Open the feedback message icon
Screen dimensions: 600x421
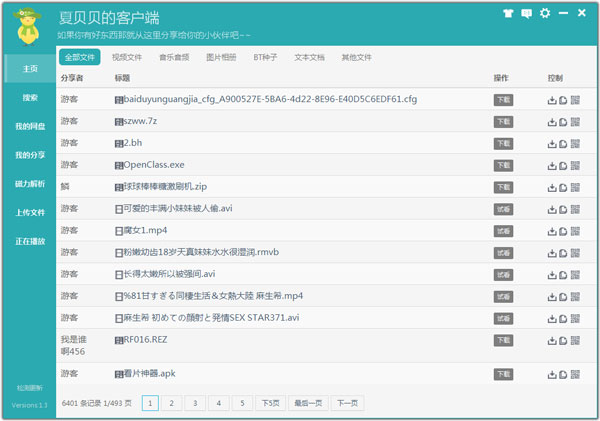527,13
